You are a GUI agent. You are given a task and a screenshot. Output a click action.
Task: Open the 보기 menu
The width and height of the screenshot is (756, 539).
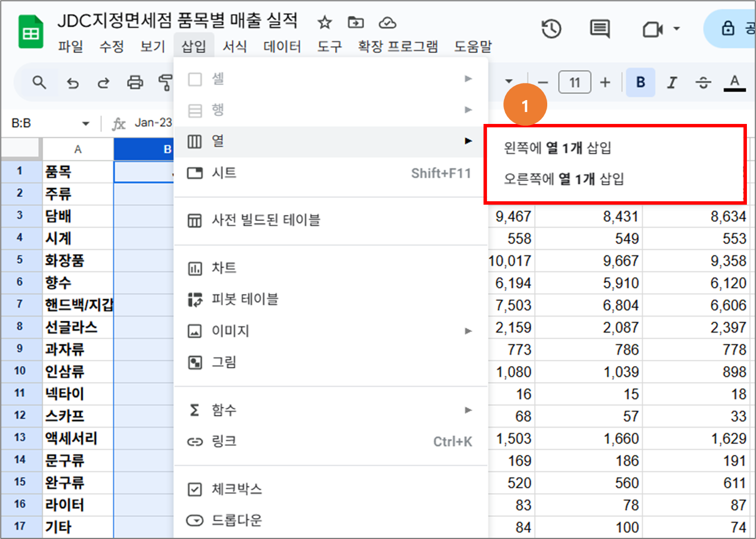click(152, 47)
